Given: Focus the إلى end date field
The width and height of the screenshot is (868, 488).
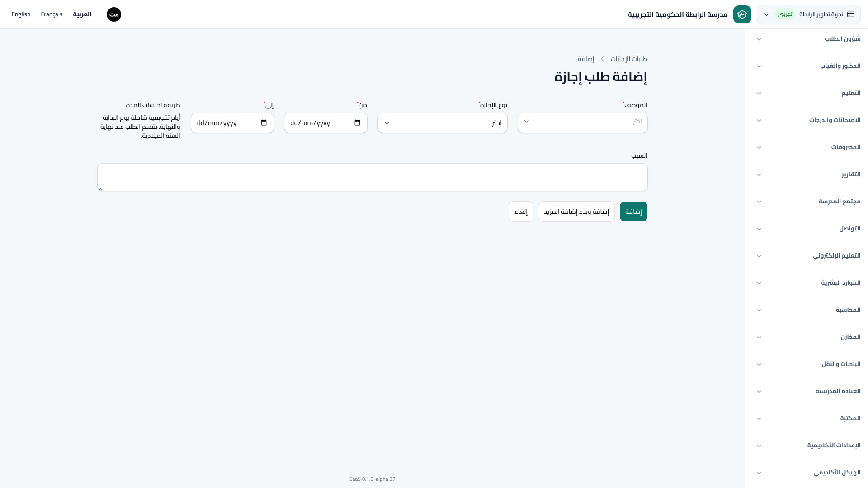Looking at the screenshot, I should (232, 123).
